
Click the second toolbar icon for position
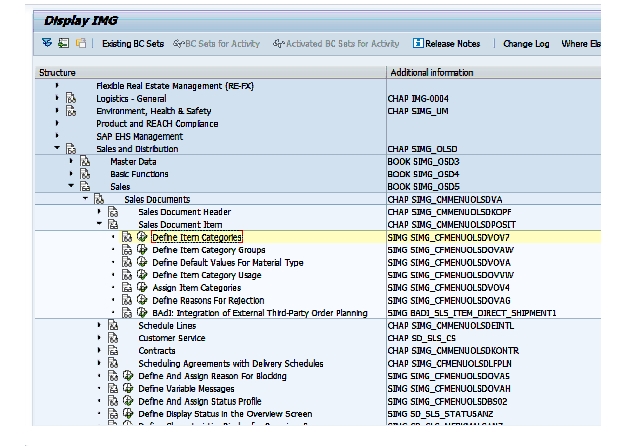(x=64, y=43)
